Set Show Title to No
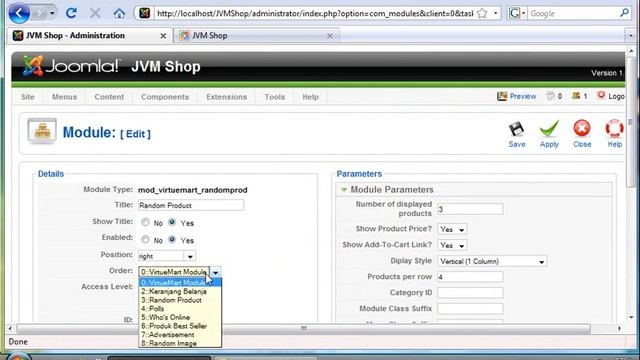Screen dimensions: 640x360 (145, 222)
